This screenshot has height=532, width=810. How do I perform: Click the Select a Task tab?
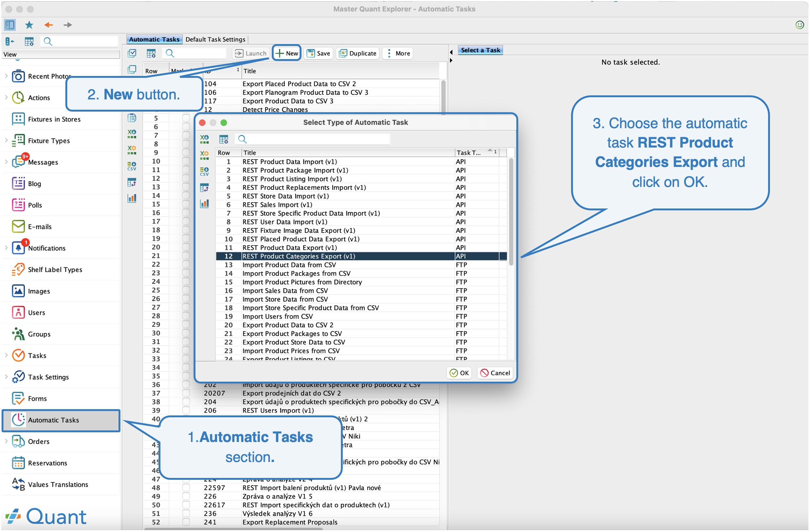(x=480, y=50)
